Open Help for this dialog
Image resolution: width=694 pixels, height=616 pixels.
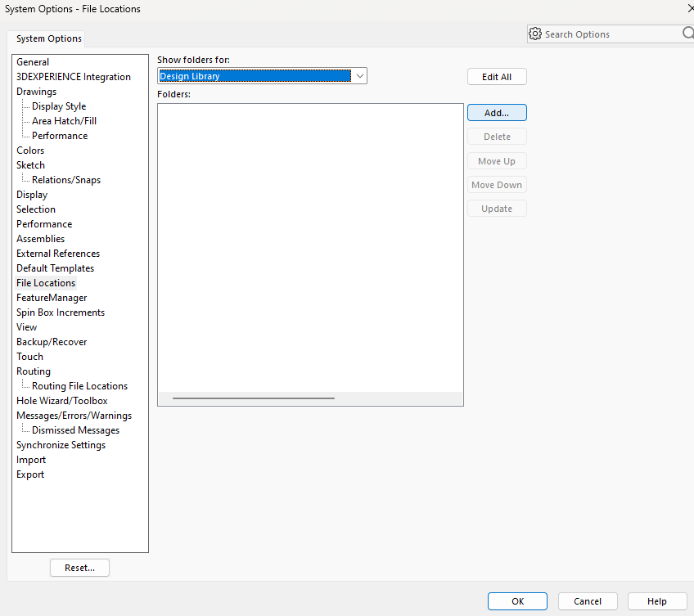click(x=657, y=601)
